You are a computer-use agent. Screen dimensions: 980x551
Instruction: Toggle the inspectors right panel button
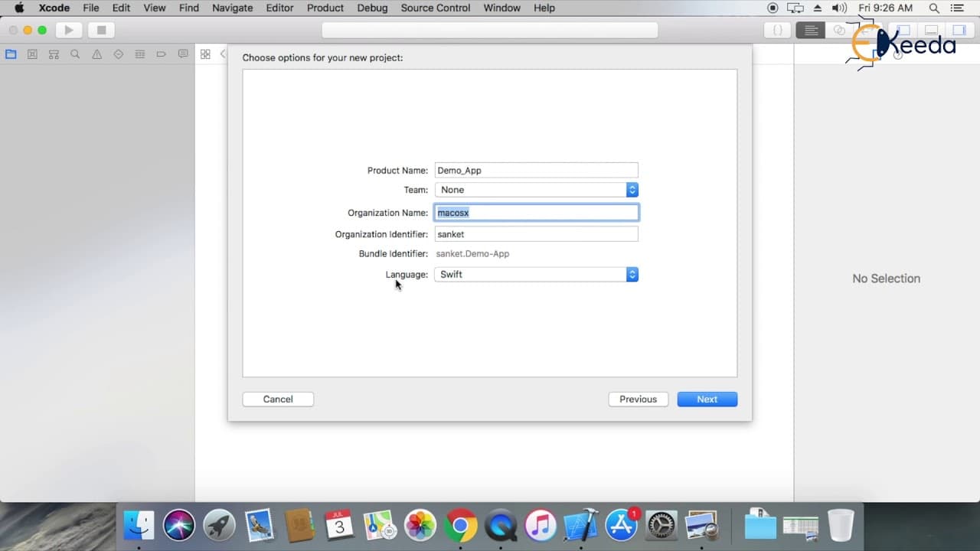tap(959, 31)
